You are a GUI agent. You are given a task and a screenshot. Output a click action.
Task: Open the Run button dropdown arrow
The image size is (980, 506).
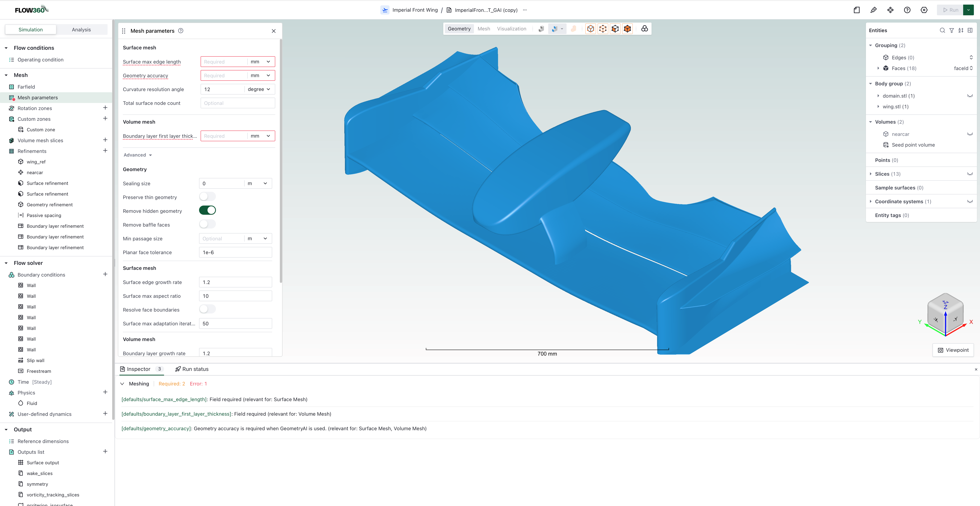(x=968, y=10)
